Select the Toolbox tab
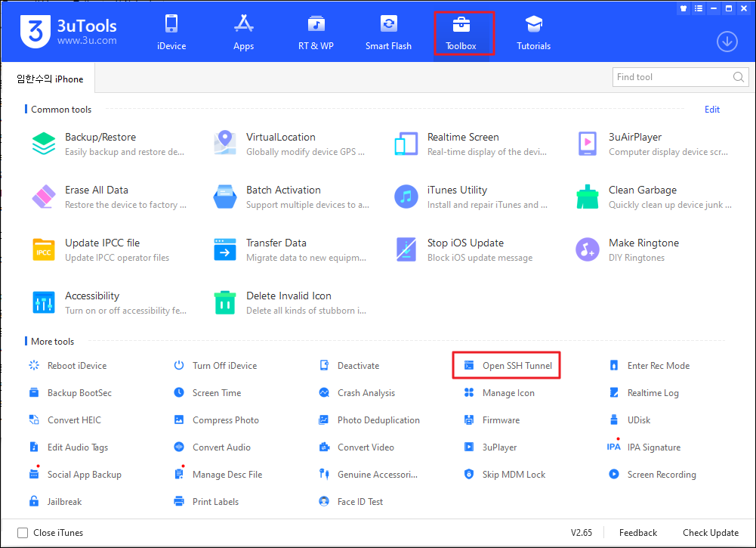This screenshot has width=756, height=548. 461,33
